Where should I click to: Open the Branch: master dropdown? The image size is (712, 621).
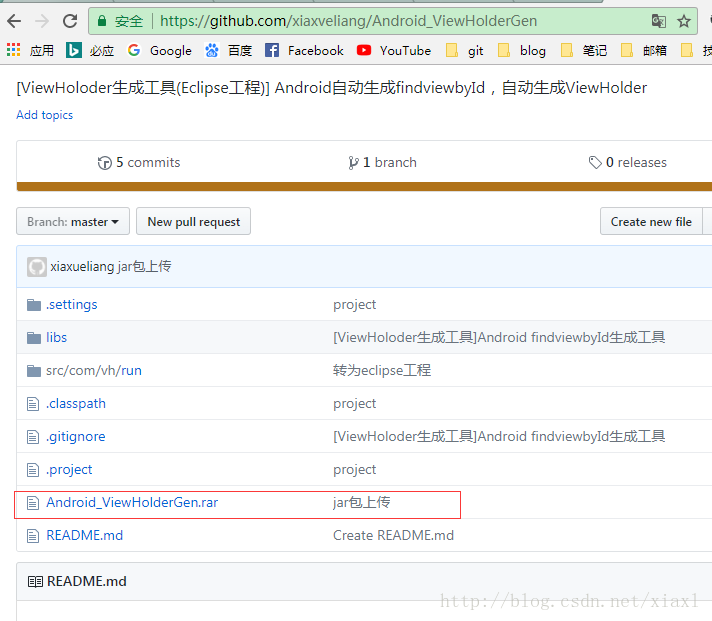point(73,222)
